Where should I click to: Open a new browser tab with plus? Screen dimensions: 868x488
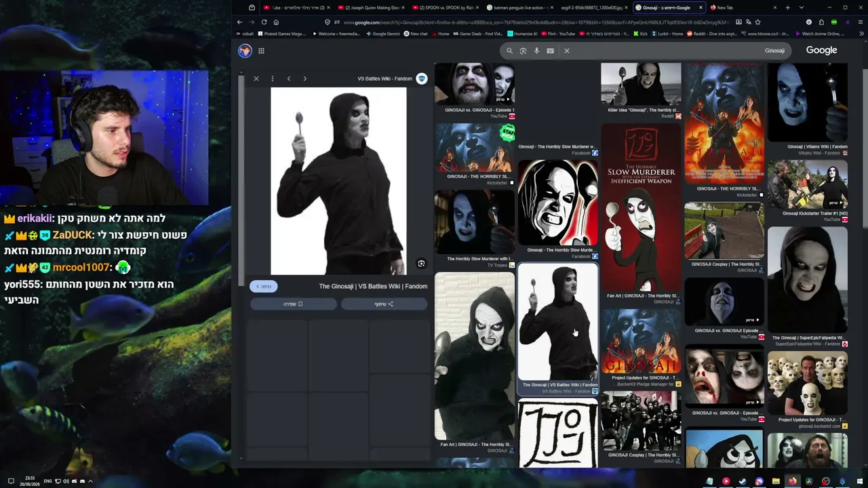point(787,7)
